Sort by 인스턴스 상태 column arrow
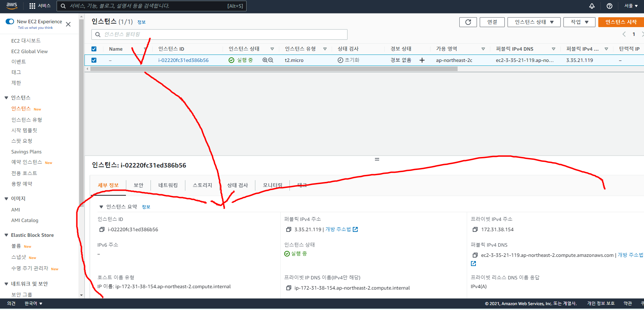Image resolution: width=644 pixels, height=310 pixels. click(x=272, y=49)
